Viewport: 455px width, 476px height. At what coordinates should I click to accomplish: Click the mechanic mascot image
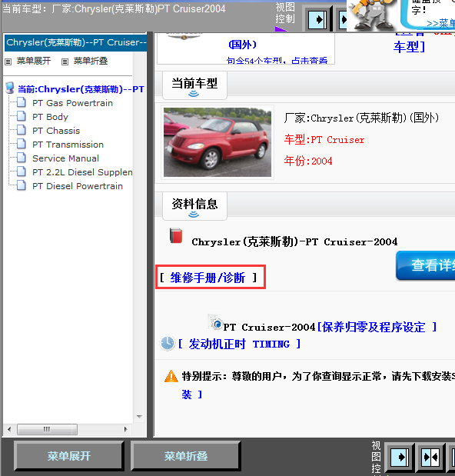pos(373,15)
